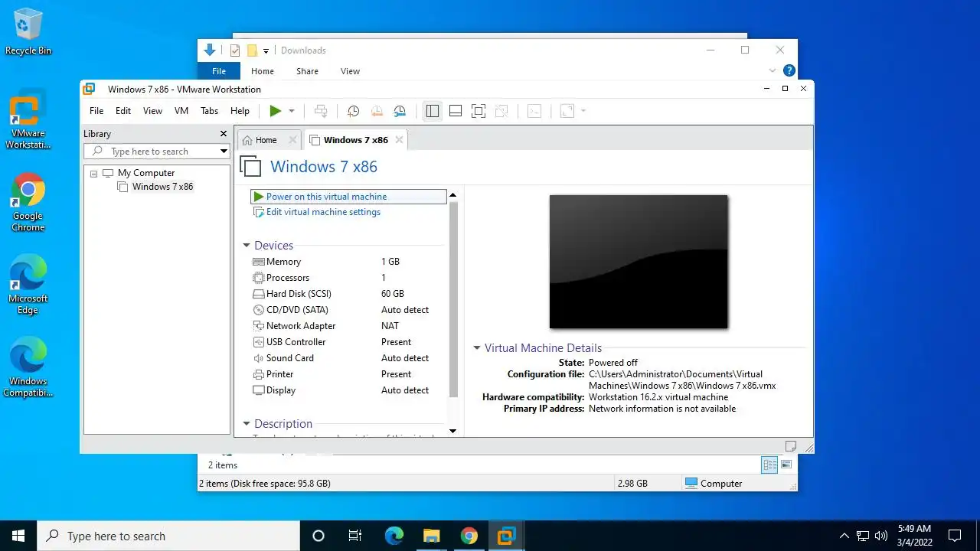The height and width of the screenshot is (551, 980).
Task: Click the CD/DVD (SATA) device icon
Action: pyautogui.click(x=259, y=310)
